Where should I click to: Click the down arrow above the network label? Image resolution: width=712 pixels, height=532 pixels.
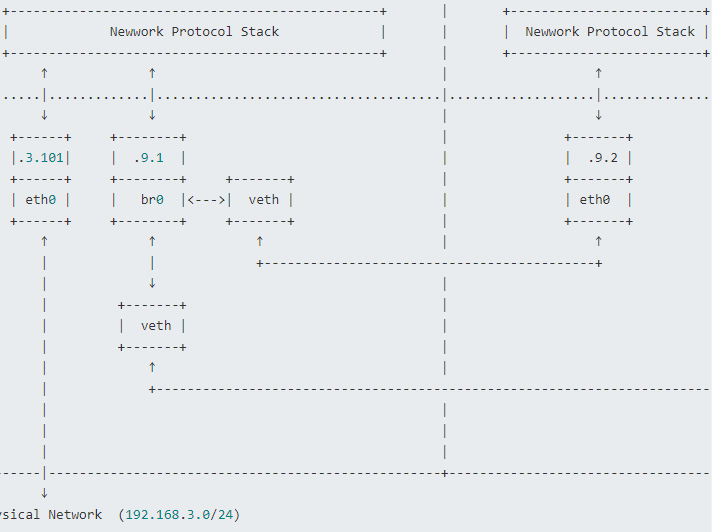44,493
